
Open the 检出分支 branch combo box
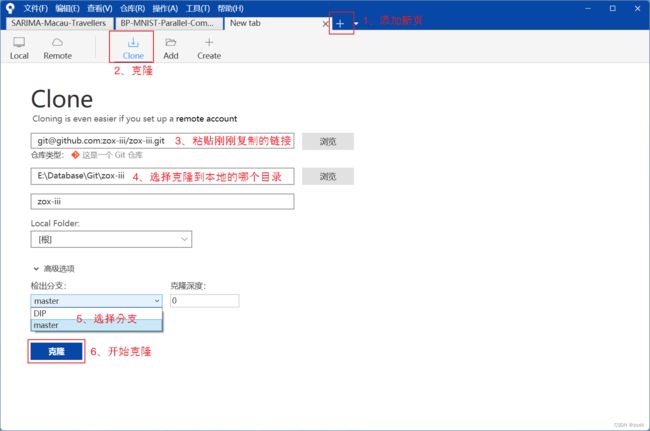coord(96,301)
